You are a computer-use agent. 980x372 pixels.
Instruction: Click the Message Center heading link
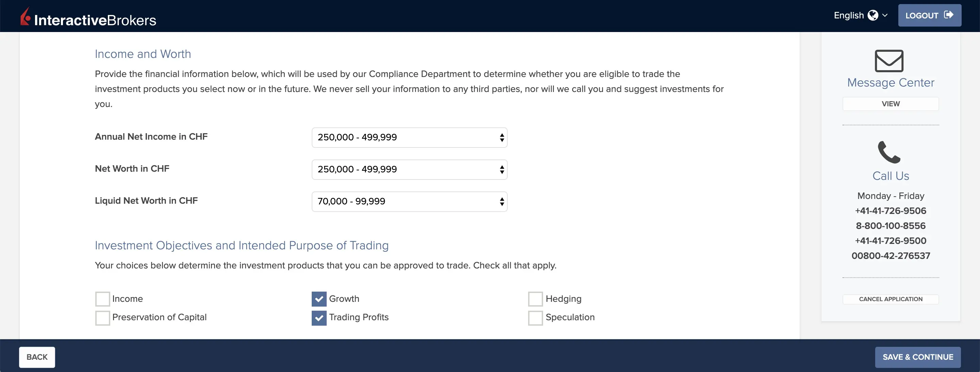[x=890, y=83]
